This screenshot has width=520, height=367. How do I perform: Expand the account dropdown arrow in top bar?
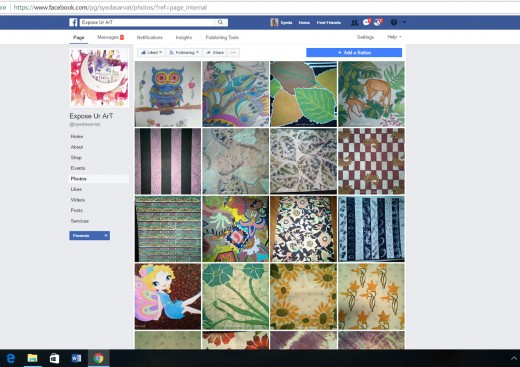(404, 22)
